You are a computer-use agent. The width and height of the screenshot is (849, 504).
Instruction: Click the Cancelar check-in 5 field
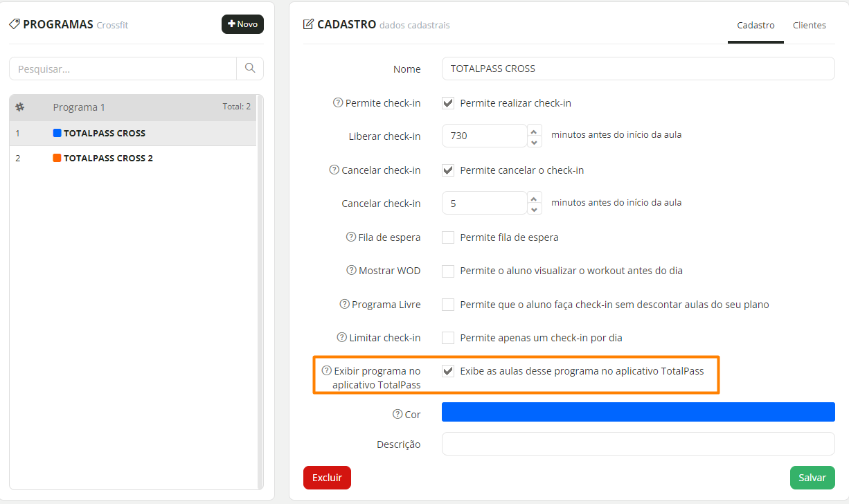485,203
